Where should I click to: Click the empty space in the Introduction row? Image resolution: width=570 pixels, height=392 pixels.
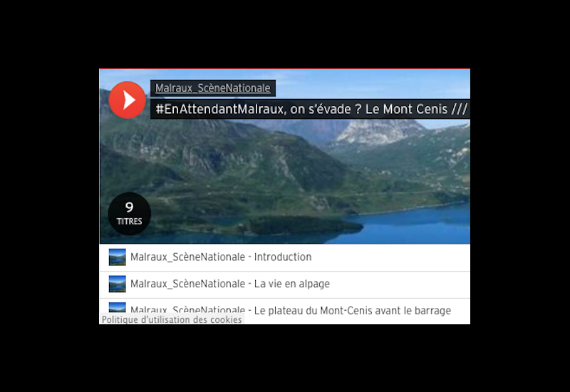[390, 257]
